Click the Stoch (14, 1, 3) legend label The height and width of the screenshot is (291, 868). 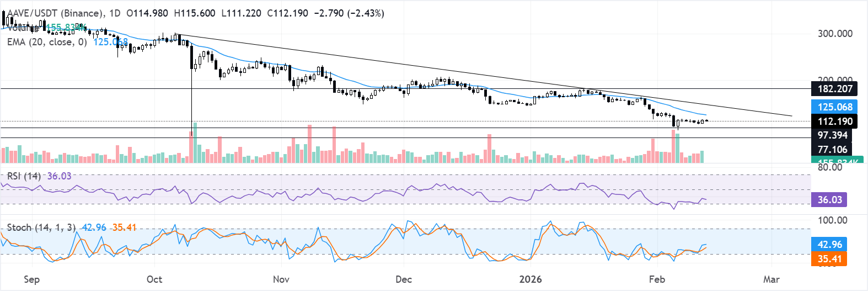click(41, 227)
